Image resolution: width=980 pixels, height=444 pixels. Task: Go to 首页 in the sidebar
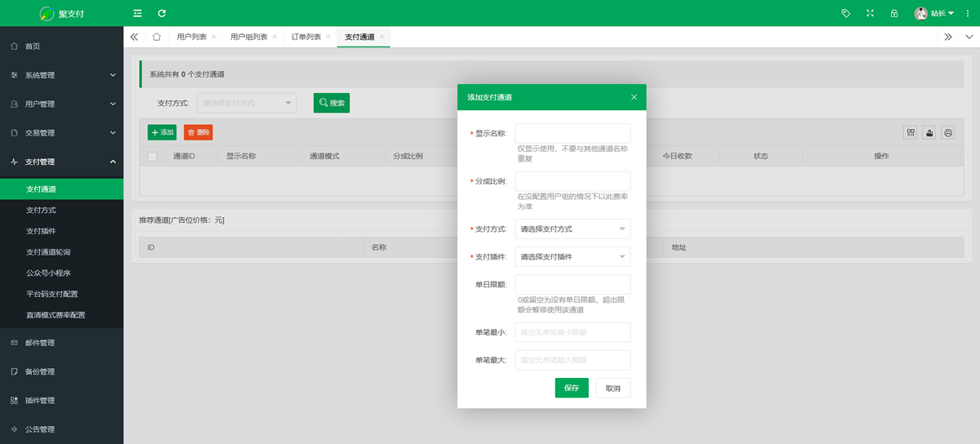pos(61,47)
